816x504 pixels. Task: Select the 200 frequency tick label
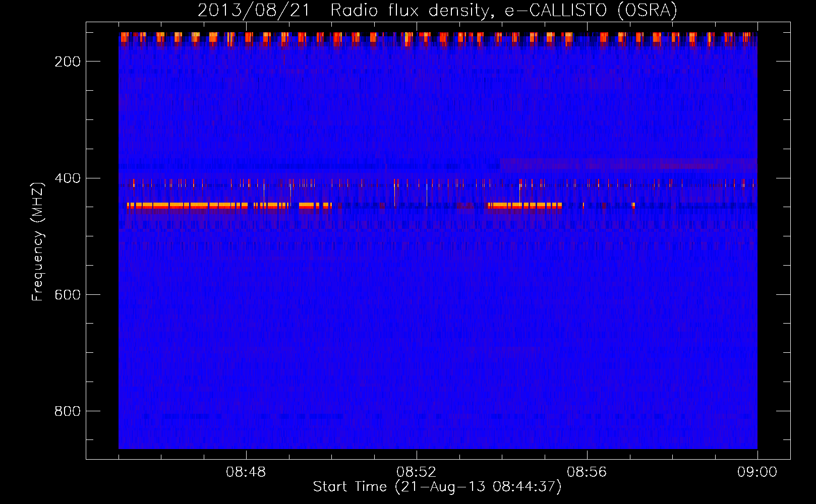click(68, 61)
